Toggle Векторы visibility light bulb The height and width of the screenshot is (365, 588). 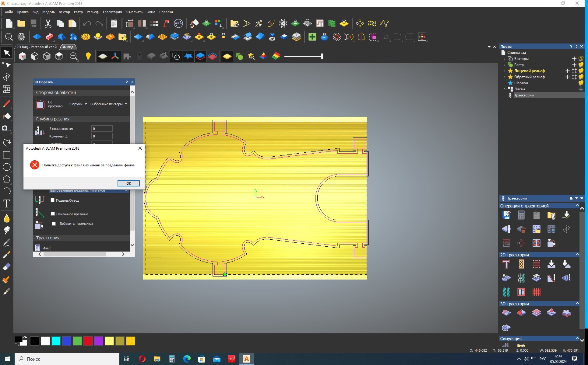point(581,59)
